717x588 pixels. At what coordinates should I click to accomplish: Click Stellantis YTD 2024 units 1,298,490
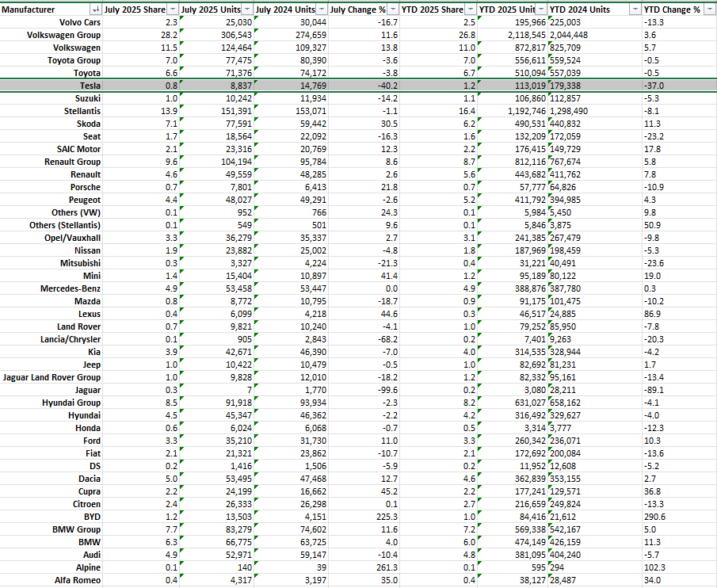pos(595,111)
